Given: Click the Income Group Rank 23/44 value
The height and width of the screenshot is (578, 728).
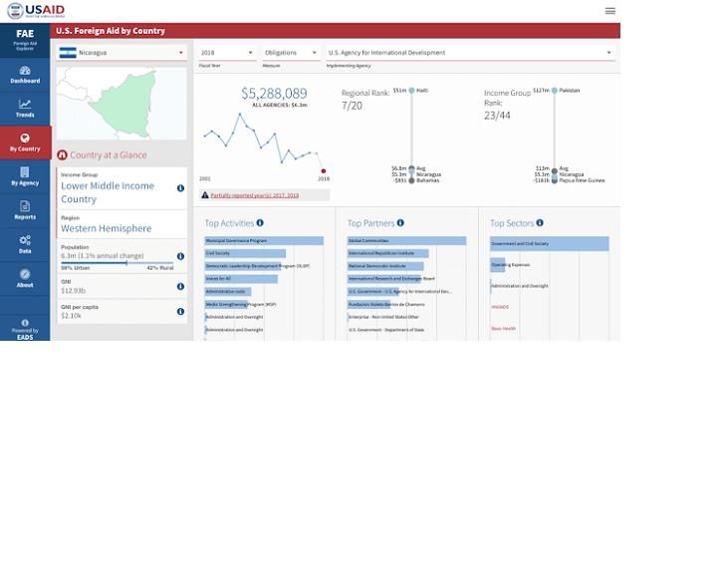Looking at the screenshot, I should (x=497, y=116).
